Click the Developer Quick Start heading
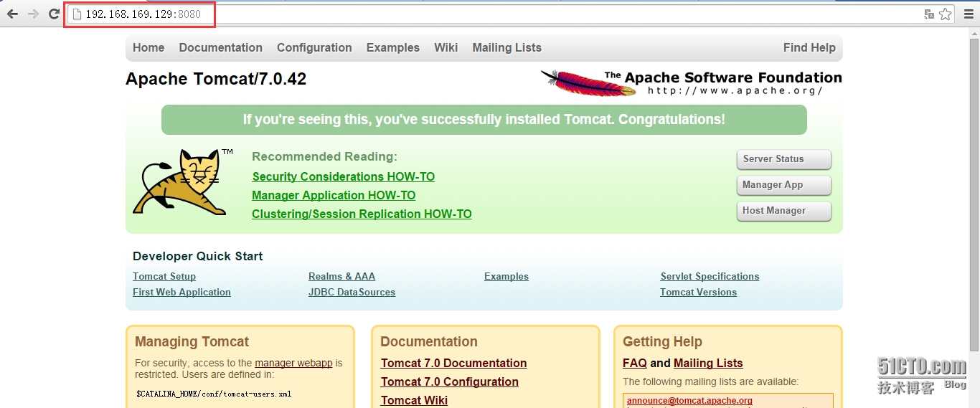The height and width of the screenshot is (408, 980). 197,256
